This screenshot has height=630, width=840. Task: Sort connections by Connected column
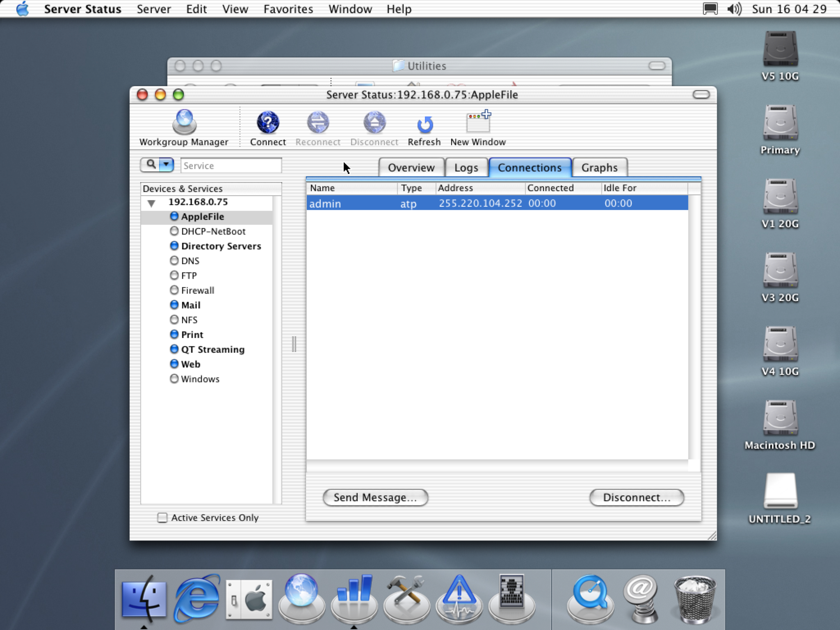pos(563,188)
